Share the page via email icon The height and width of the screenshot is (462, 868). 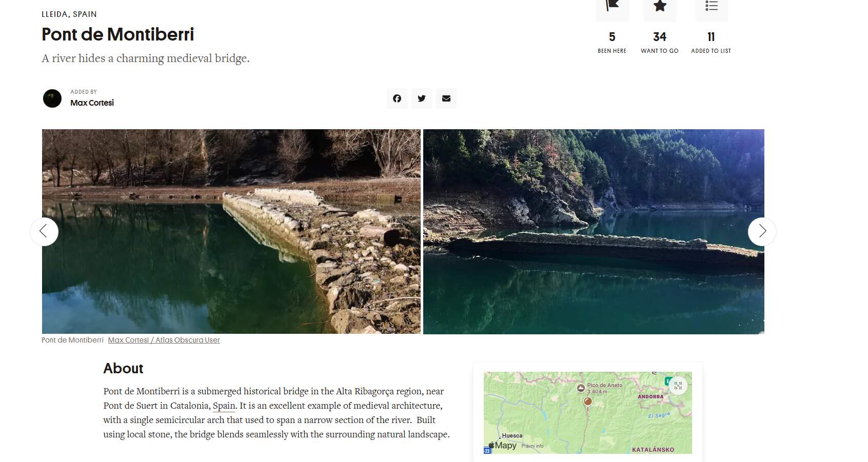[x=446, y=98]
